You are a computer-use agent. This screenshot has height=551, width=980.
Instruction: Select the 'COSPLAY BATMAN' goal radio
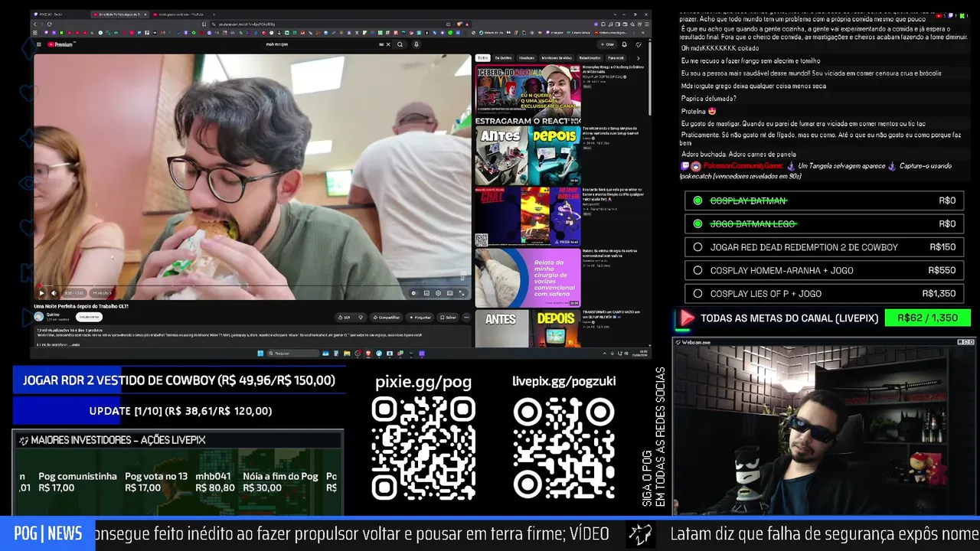(x=697, y=201)
